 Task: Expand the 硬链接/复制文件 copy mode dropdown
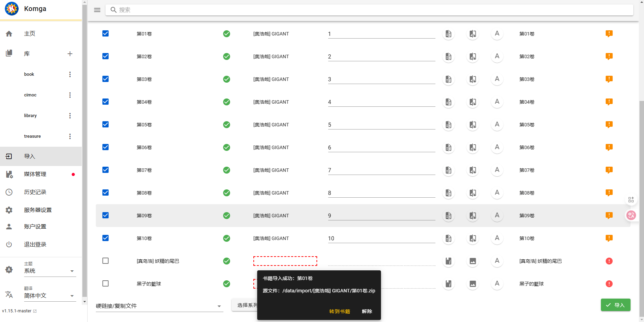tap(159, 306)
